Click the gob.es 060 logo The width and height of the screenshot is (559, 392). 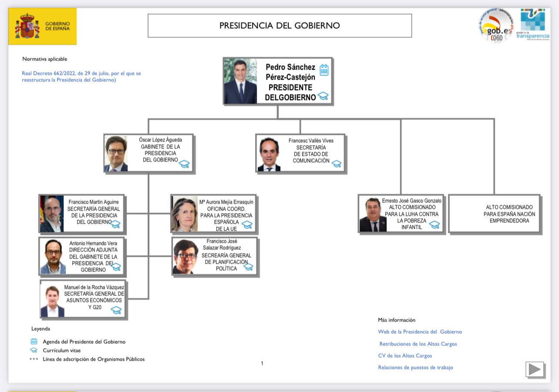click(496, 27)
